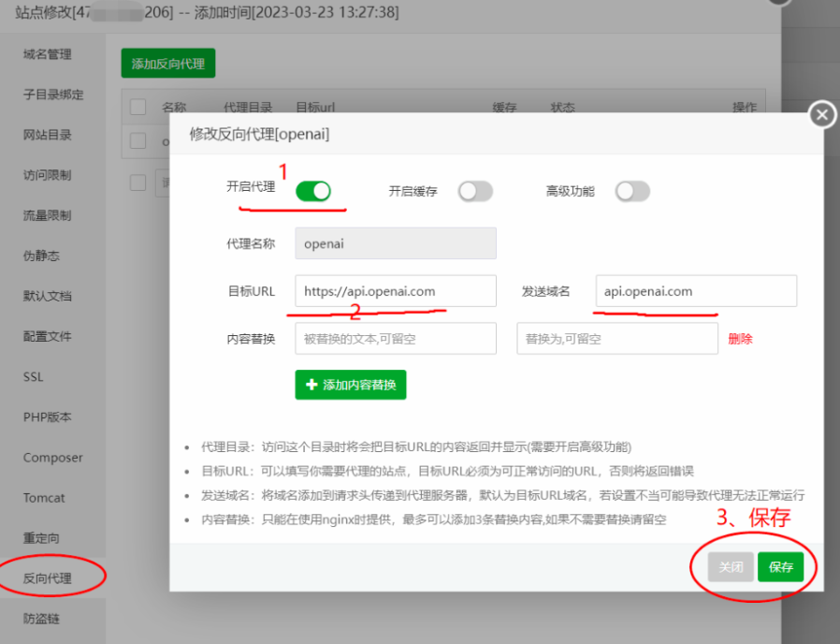Click the 发送域名 input field

695,291
